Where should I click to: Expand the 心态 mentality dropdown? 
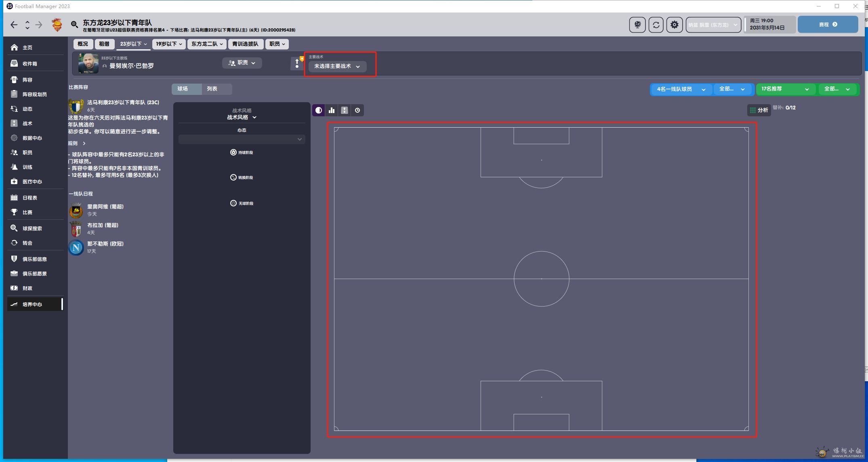tap(242, 139)
